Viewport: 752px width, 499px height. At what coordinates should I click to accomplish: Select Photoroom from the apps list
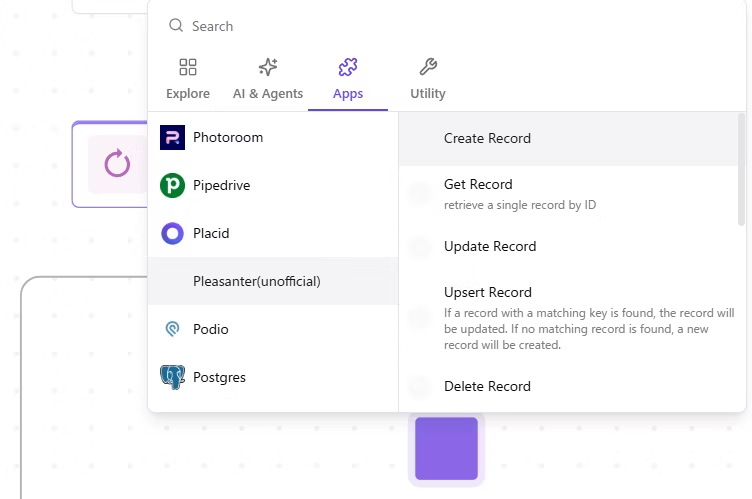(273, 137)
